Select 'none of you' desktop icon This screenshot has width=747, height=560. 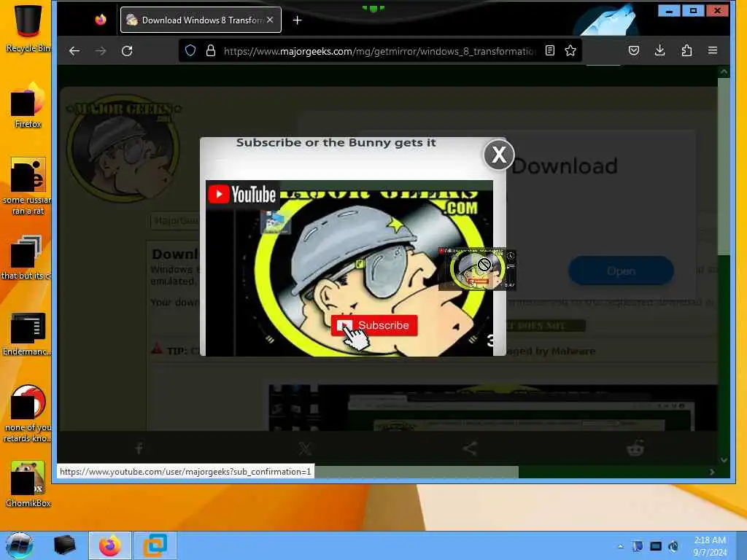(x=28, y=413)
